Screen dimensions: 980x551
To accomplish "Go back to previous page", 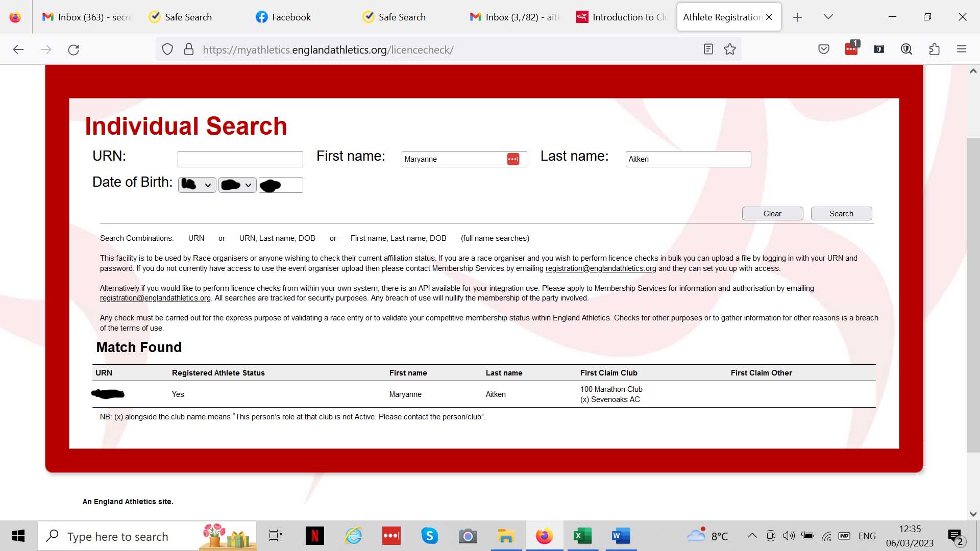I will 18,49.
